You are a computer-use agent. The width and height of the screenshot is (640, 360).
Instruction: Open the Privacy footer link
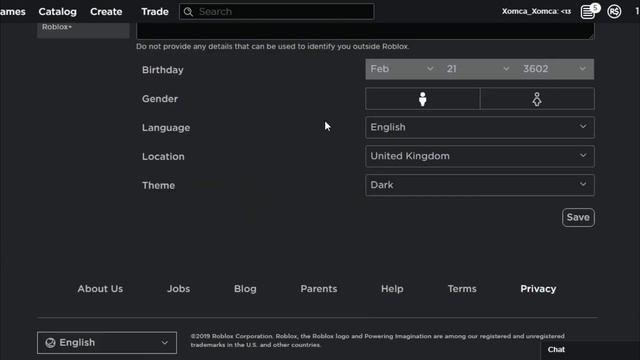(x=538, y=289)
